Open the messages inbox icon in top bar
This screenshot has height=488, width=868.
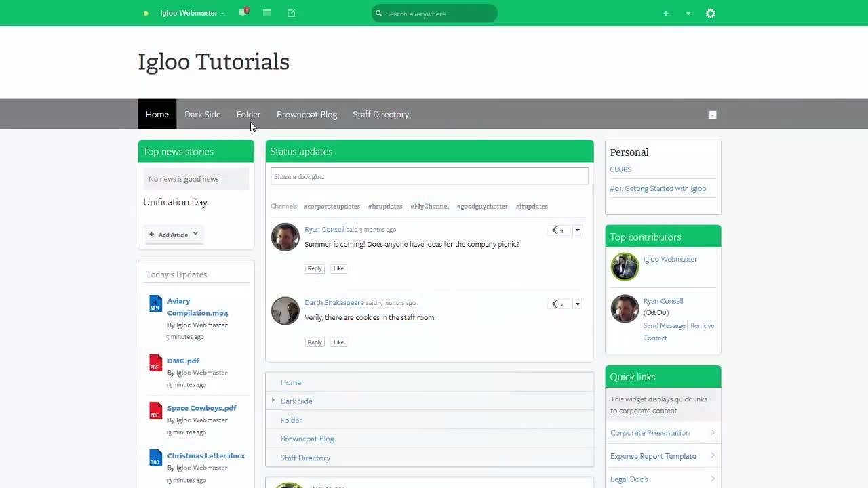[x=267, y=13]
